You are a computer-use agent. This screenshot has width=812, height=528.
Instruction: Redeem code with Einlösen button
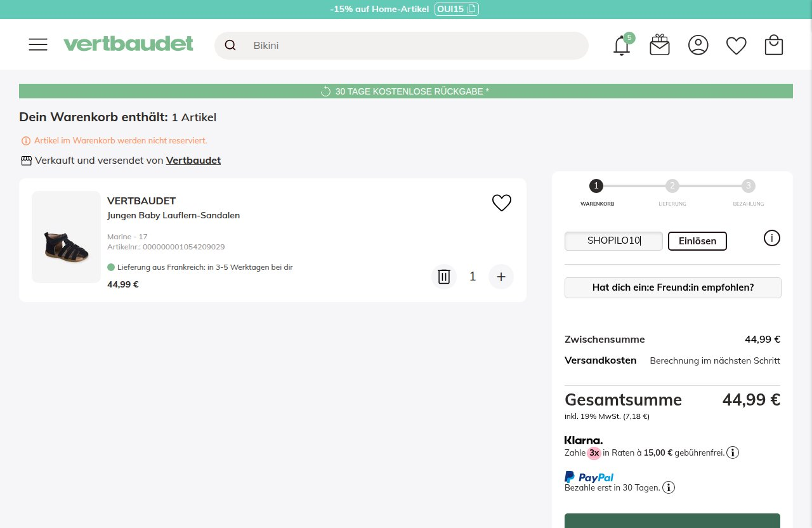(x=697, y=241)
